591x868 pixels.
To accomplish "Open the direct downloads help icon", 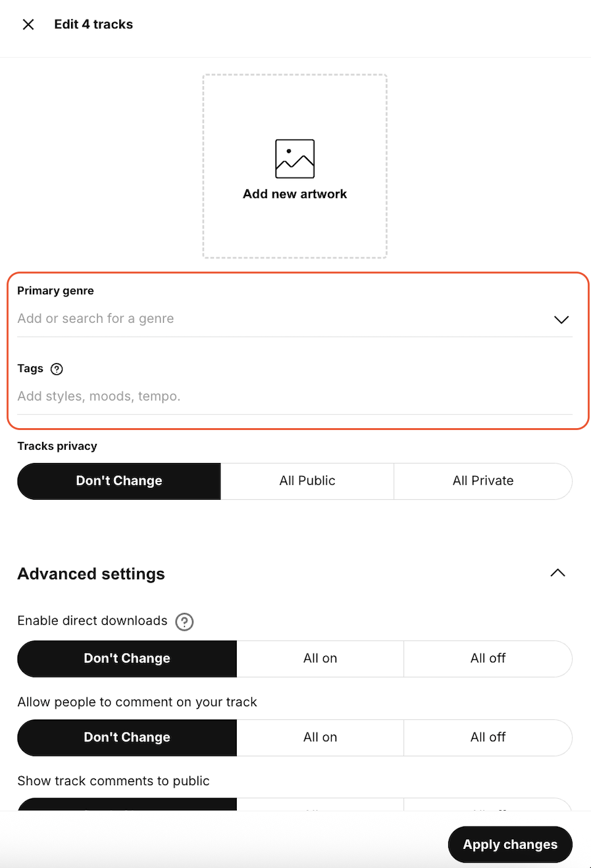I will tap(185, 621).
